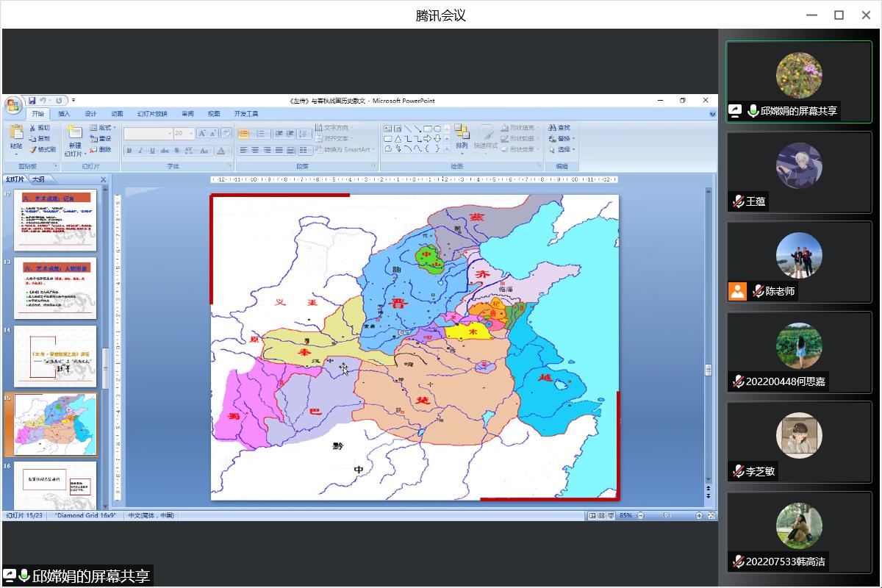Click the Find (查找) tool
Viewport: 882px width, 588px height.
(x=559, y=128)
